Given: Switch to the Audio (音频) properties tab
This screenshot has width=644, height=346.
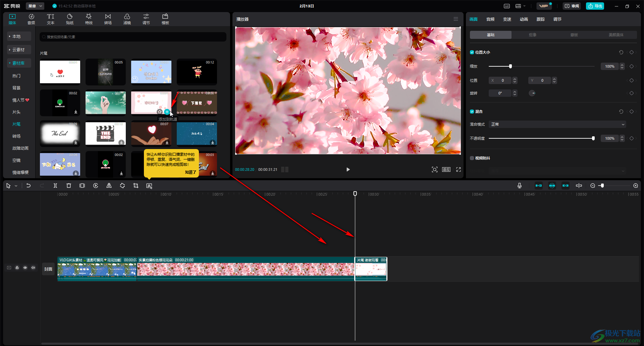Looking at the screenshot, I should (x=490, y=19).
